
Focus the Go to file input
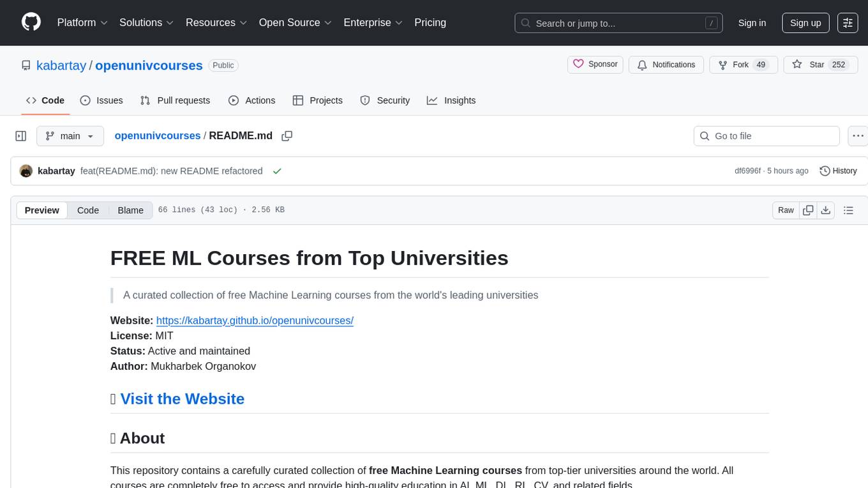pyautogui.click(x=767, y=136)
